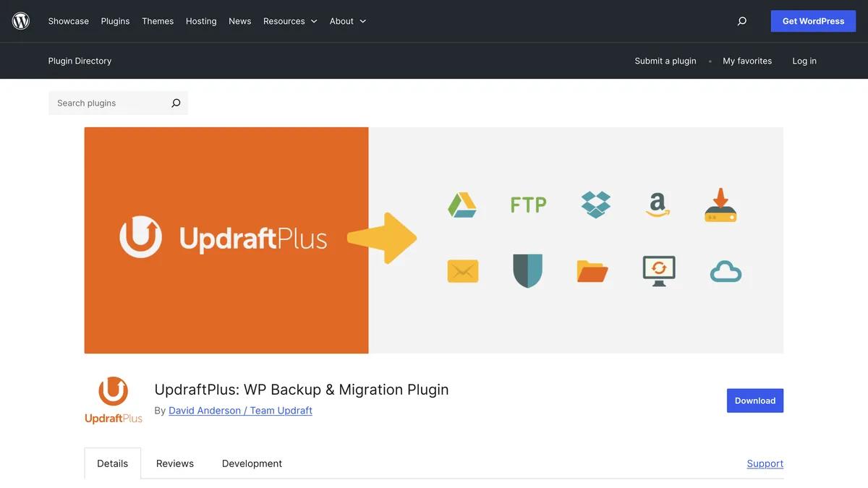Click the download-to-drive icon in banner
The width and height of the screenshot is (868, 488).
(x=720, y=205)
